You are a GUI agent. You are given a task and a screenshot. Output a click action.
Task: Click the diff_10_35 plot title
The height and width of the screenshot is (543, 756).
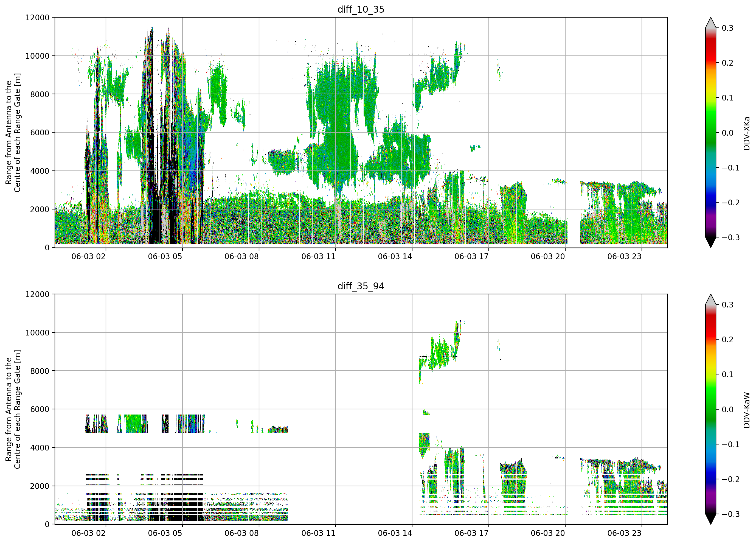tap(361, 9)
